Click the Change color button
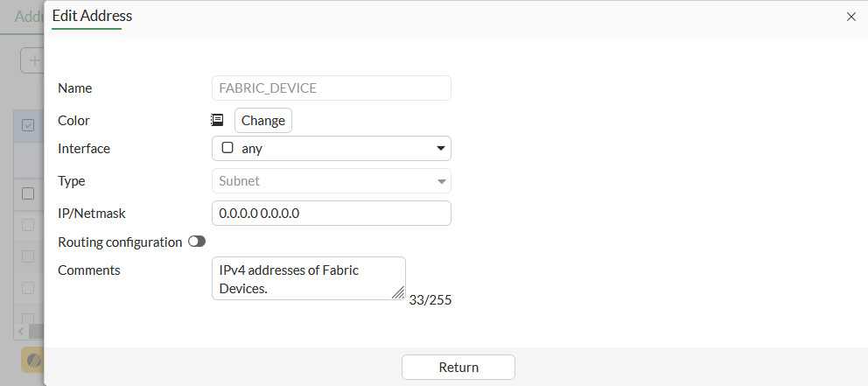 (x=262, y=121)
